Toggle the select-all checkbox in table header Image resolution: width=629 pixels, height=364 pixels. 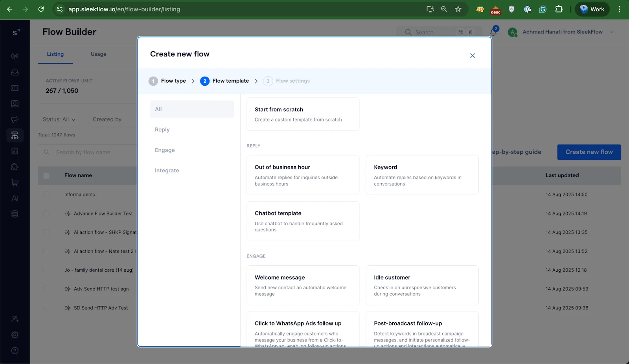click(x=46, y=176)
